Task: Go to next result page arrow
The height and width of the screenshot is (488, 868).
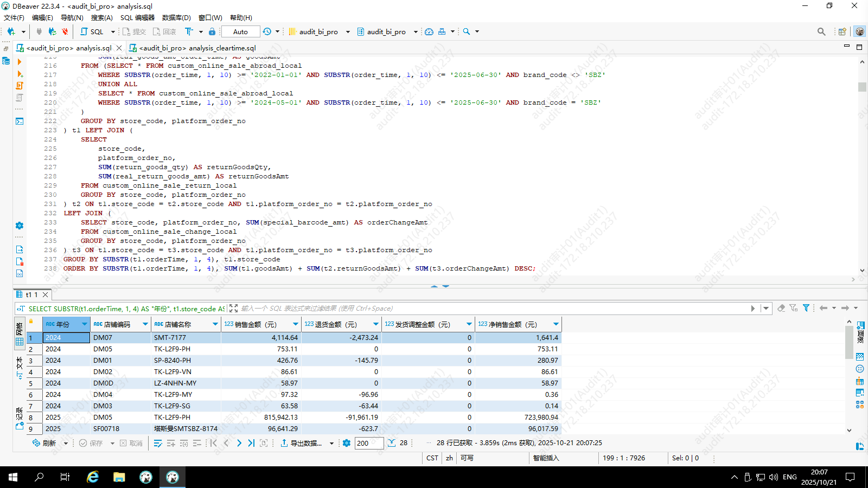Action: [x=239, y=443]
